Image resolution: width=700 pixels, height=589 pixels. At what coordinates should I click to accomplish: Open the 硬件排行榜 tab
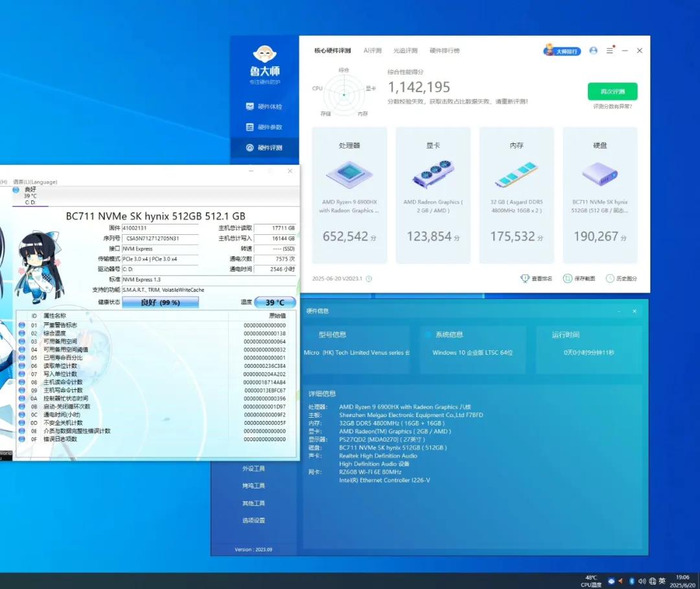[x=445, y=51]
